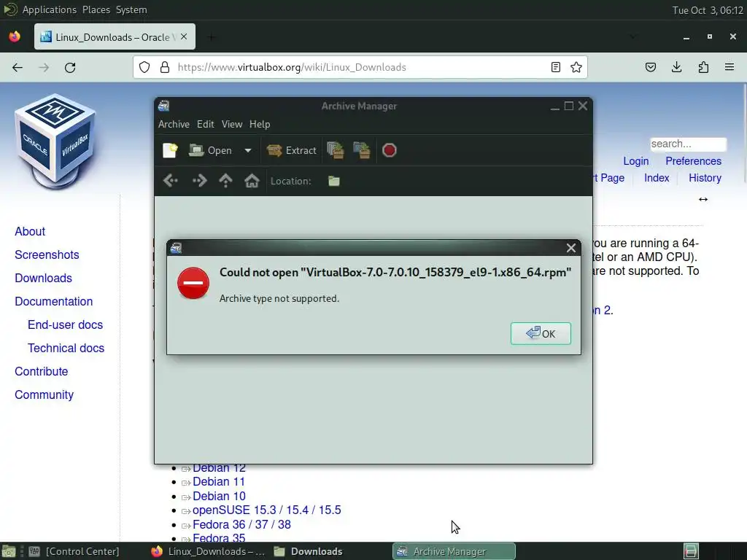This screenshot has height=560, width=747.
Task: Click the page width toggle arrow icon
Action: click(703, 199)
